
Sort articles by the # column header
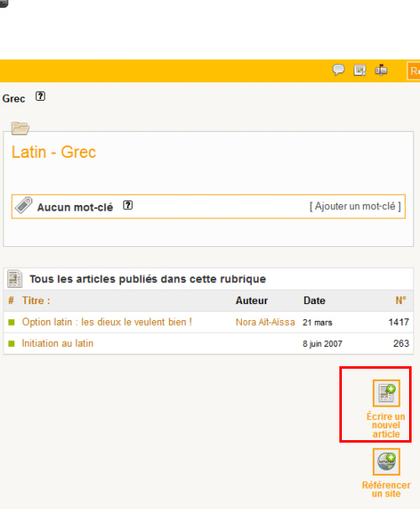pyautogui.click(x=11, y=301)
